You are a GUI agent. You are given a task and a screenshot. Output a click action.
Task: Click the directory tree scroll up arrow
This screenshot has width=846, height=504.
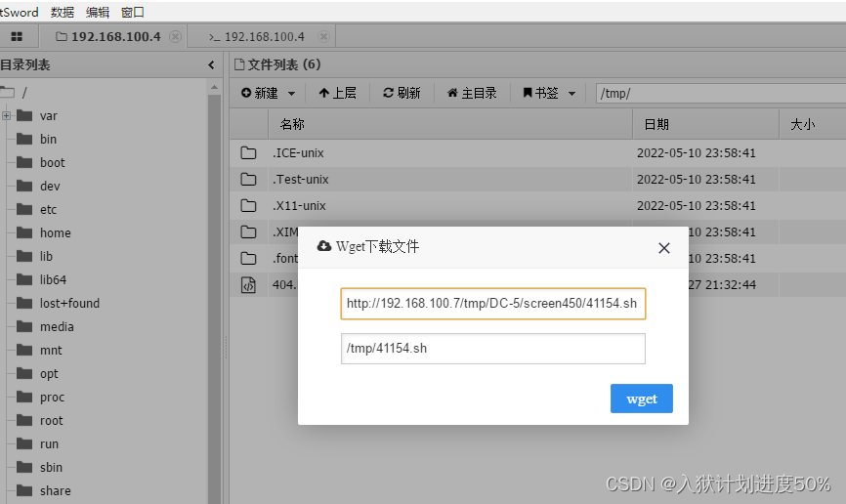pyautogui.click(x=214, y=87)
